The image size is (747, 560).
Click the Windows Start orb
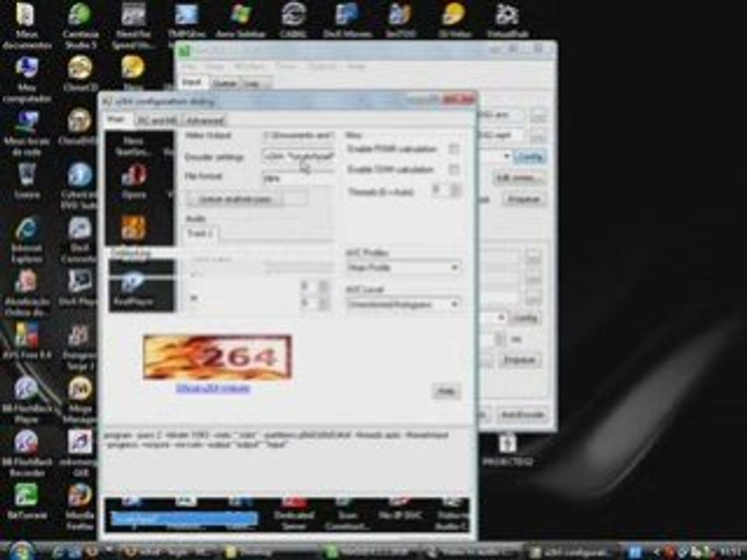pos(20,551)
